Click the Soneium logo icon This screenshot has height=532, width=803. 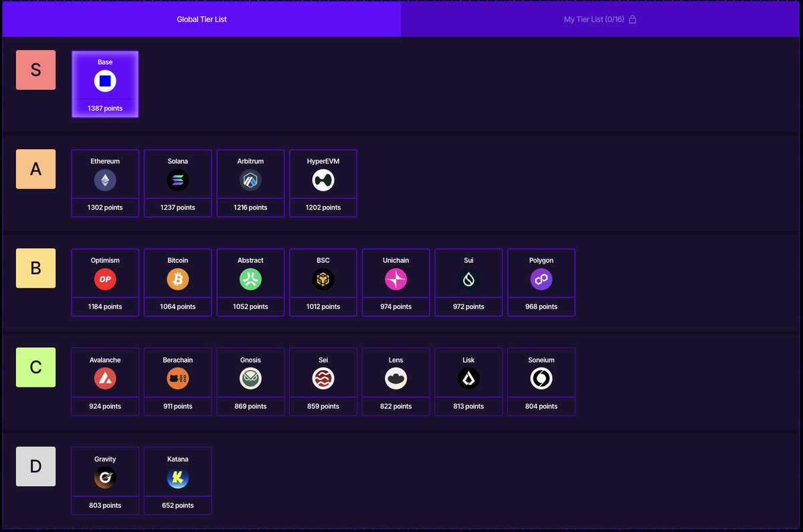(x=541, y=379)
